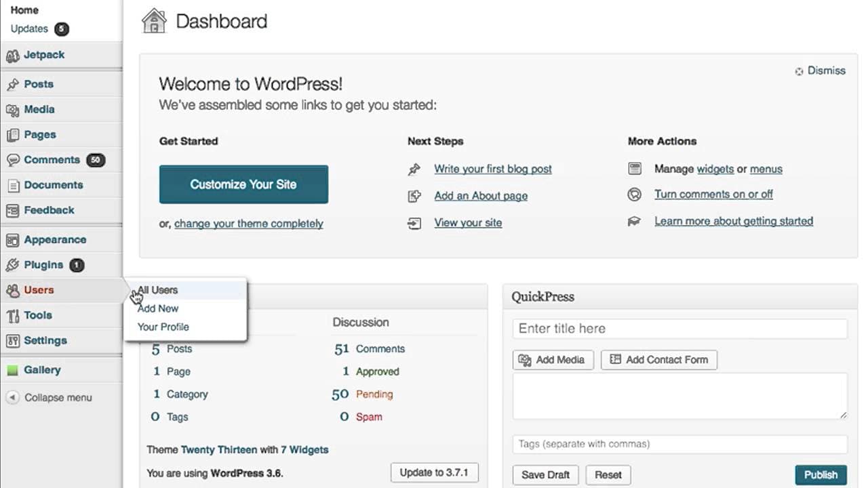
Task: Open 'Turn comments on or off' link
Action: pyautogui.click(x=713, y=194)
